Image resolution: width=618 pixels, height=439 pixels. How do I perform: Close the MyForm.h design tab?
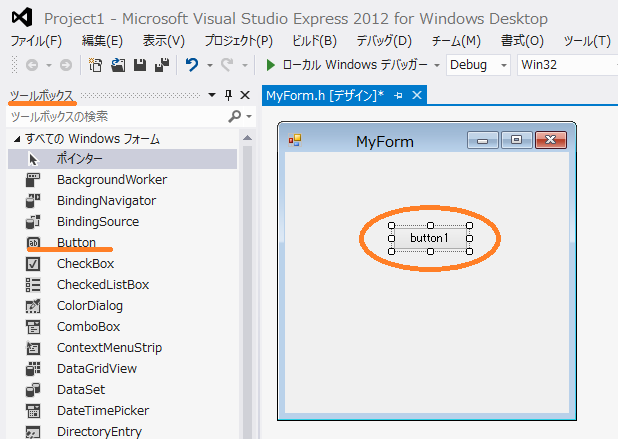tap(417, 95)
